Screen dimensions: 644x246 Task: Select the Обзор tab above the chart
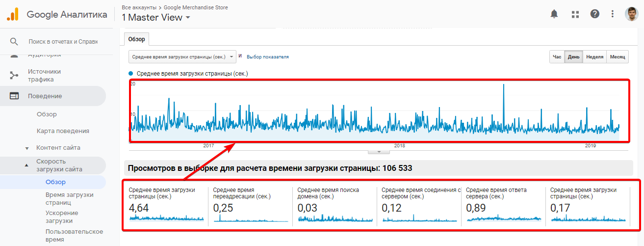point(136,39)
